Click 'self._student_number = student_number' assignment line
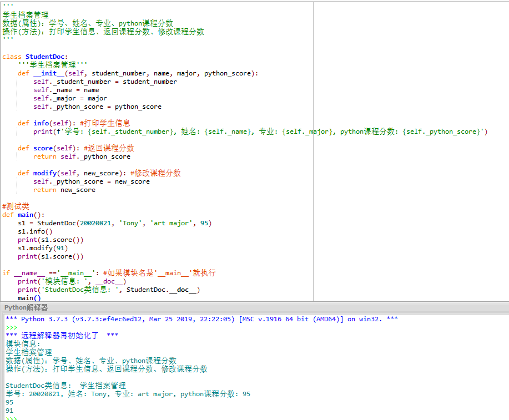The width and height of the screenshot is (509, 420). pos(105,82)
